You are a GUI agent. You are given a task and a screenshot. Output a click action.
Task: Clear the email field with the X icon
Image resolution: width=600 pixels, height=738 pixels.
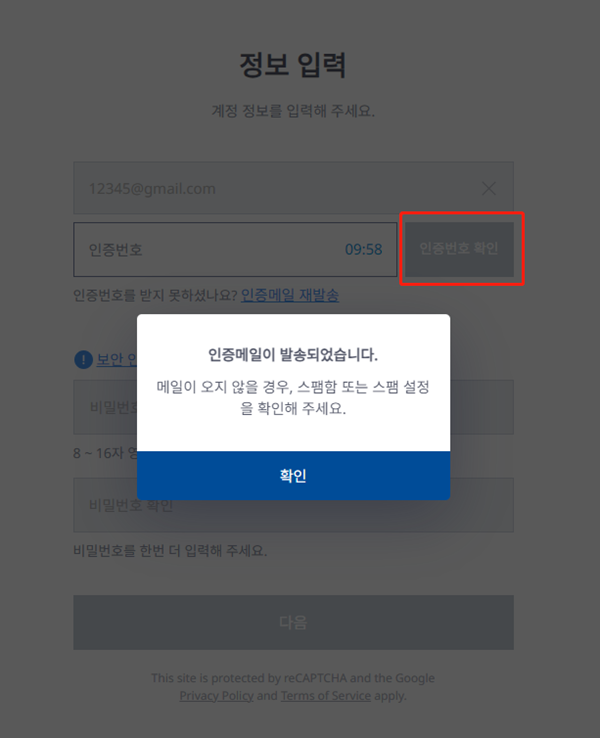489,189
